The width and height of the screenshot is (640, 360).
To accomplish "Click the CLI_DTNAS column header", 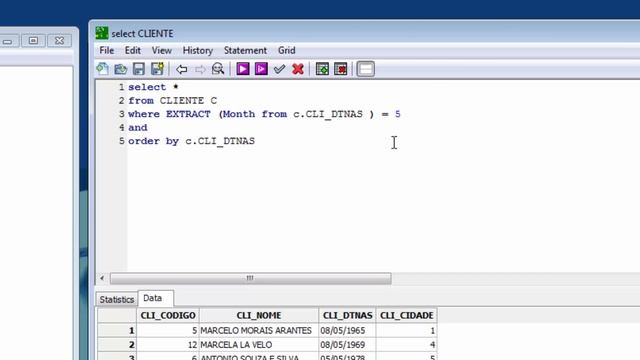I will [347, 316].
